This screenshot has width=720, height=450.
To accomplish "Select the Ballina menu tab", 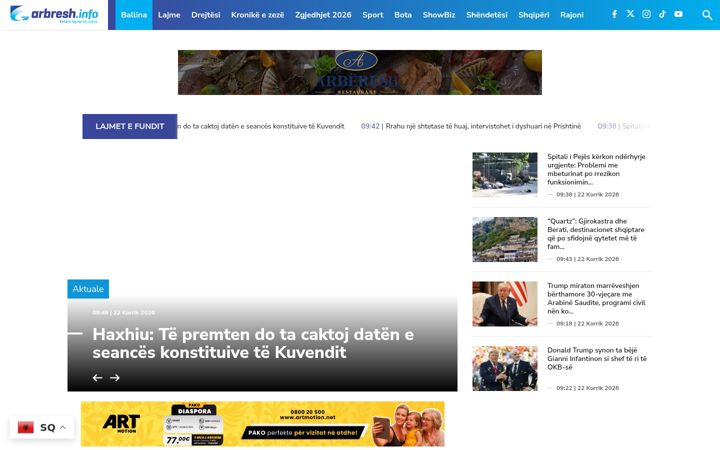I will (x=134, y=15).
